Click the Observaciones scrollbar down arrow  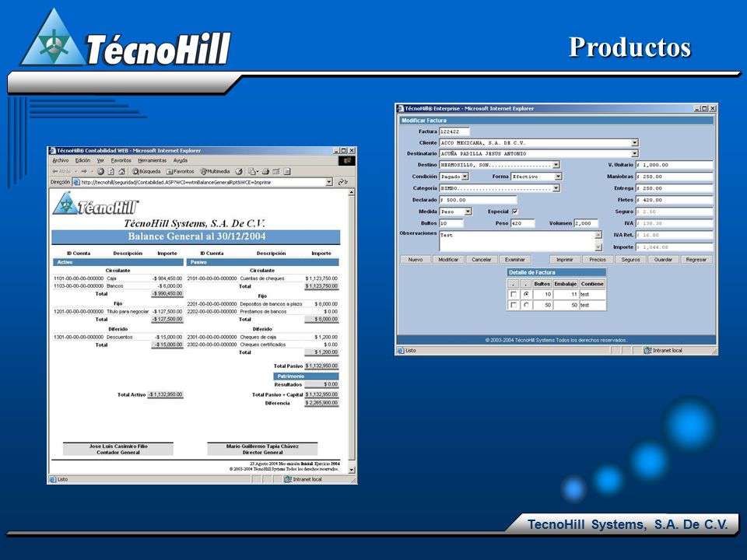coord(599,247)
